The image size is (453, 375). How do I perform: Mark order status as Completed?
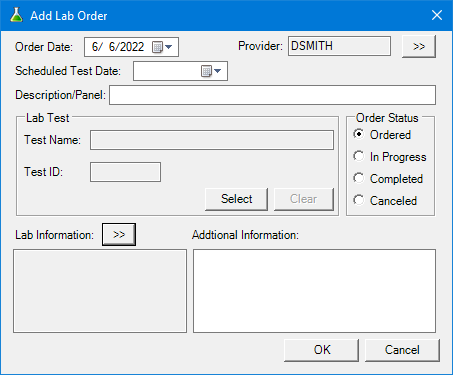point(359,178)
